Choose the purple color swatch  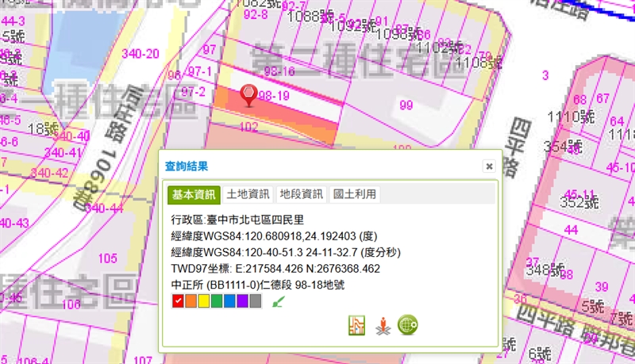click(x=242, y=301)
